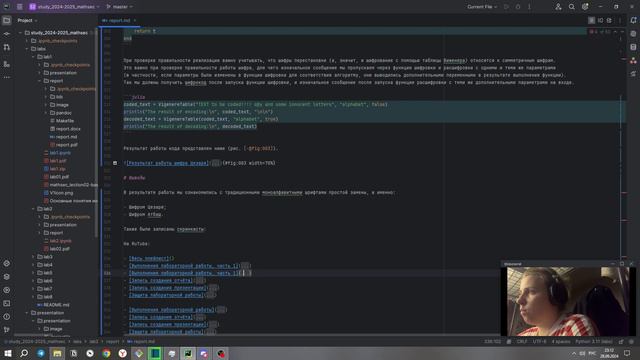Click the gutter image icon beside figure line
The image size is (640, 360).
[115, 163]
